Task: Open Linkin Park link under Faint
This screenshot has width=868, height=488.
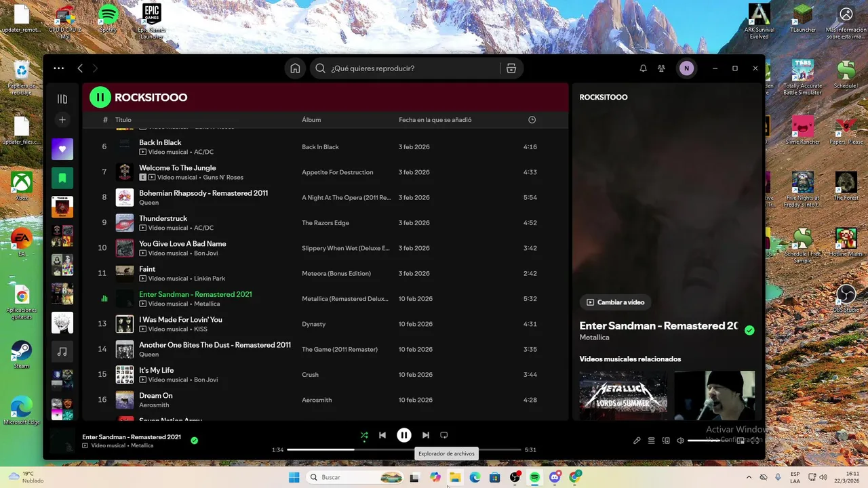Action: [x=210, y=279]
